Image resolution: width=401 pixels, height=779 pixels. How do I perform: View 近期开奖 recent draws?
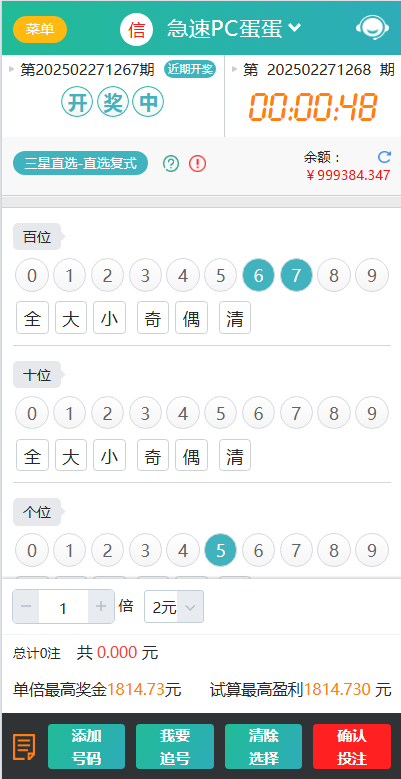point(190,69)
